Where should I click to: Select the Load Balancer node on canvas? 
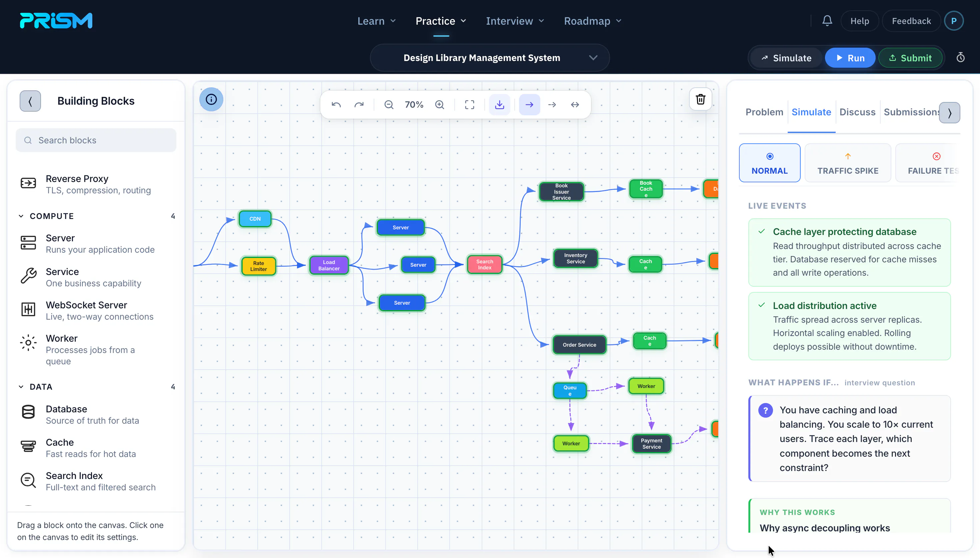click(329, 265)
